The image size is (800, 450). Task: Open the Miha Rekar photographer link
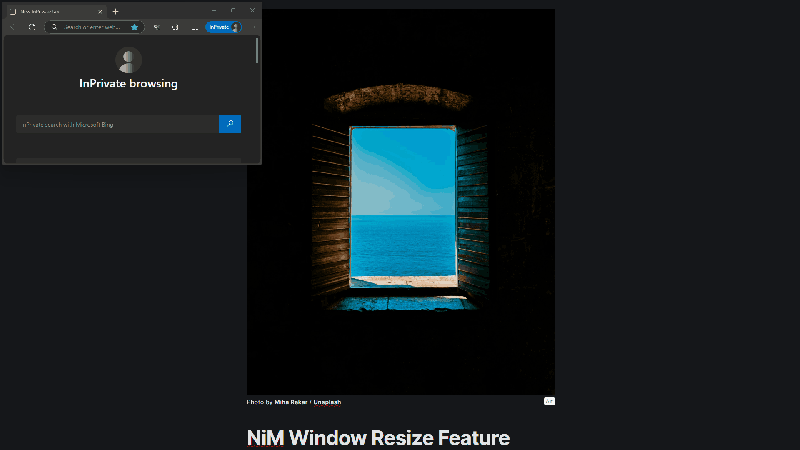[x=291, y=402]
